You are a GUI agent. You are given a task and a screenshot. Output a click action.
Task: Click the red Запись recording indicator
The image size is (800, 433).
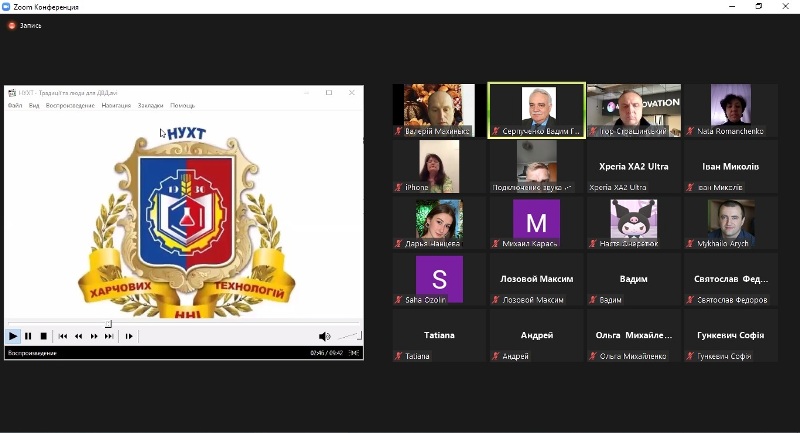pos(24,26)
